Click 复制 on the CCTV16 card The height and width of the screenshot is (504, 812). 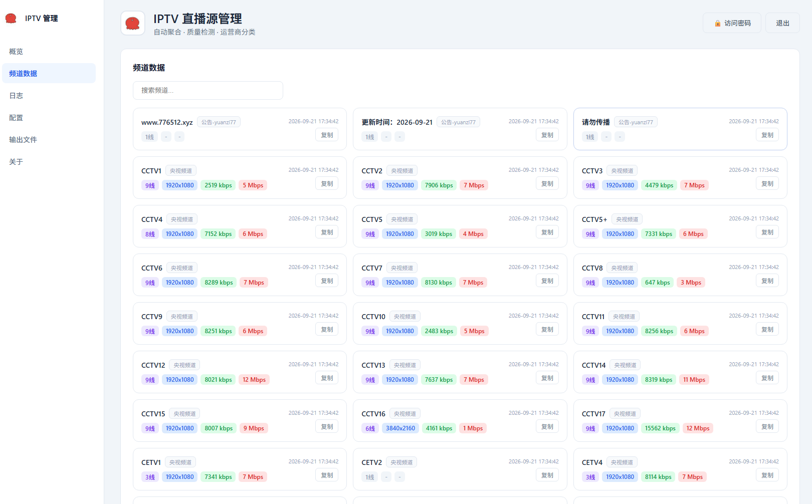point(547,426)
